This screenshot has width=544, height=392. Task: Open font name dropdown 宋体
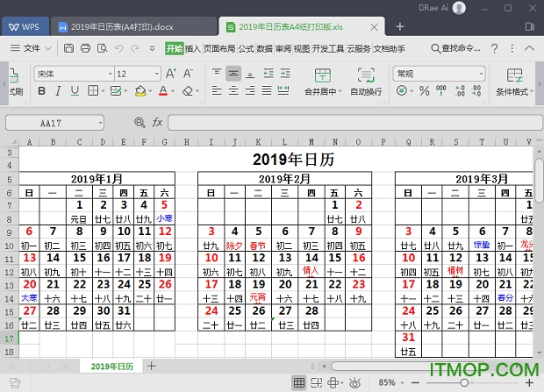(x=111, y=74)
